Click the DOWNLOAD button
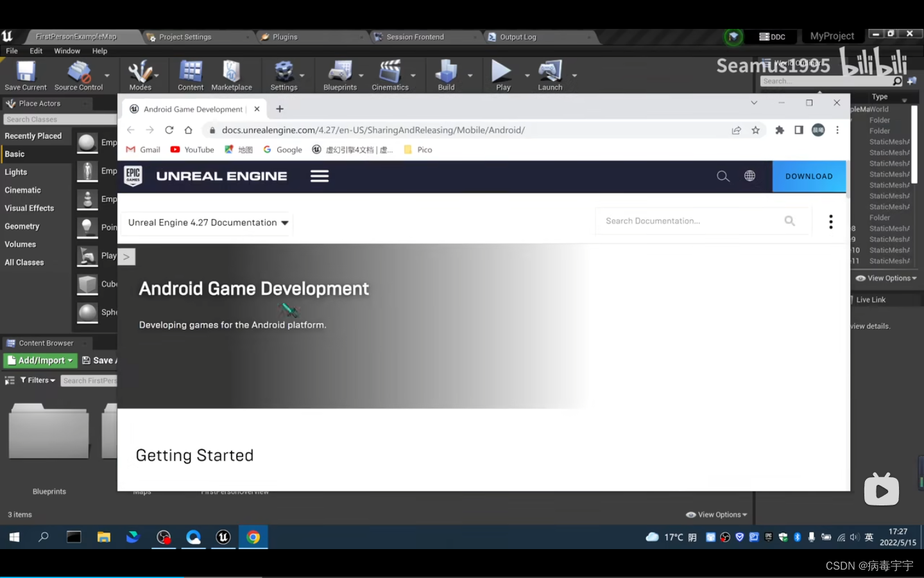The height and width of the screenshot is (578, 924). click(809, 177)
